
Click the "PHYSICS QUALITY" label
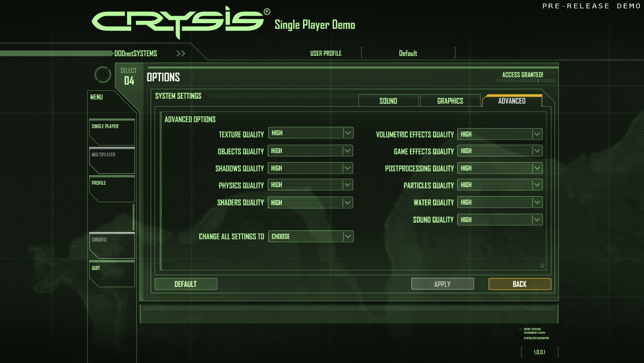(241, 185)
